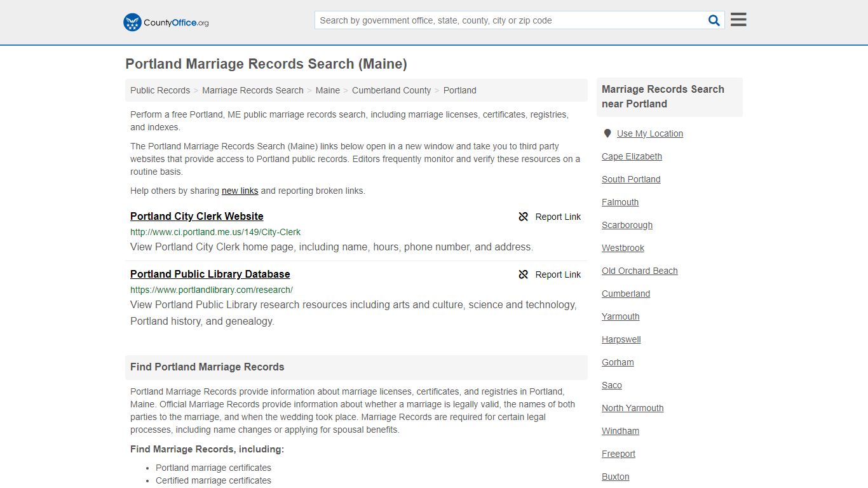Select Windham in sidebar
This screenshot has width=868, height=488.
621,431
